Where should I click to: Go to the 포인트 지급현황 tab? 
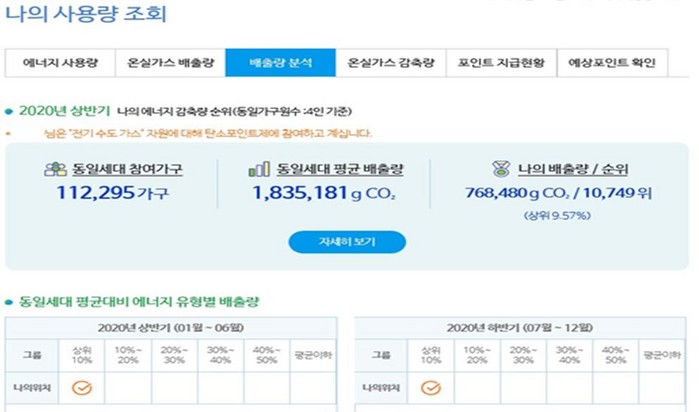(x=501, y=63)
